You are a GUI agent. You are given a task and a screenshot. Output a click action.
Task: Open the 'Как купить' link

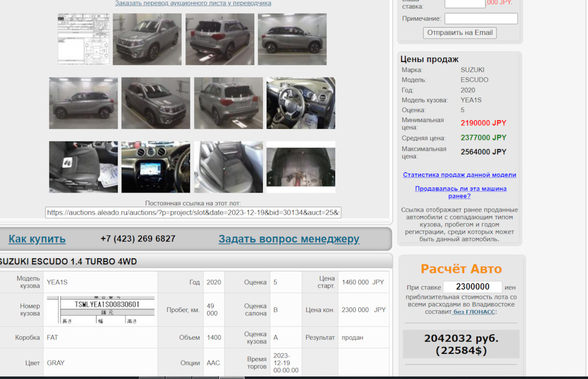pos(37,239)
